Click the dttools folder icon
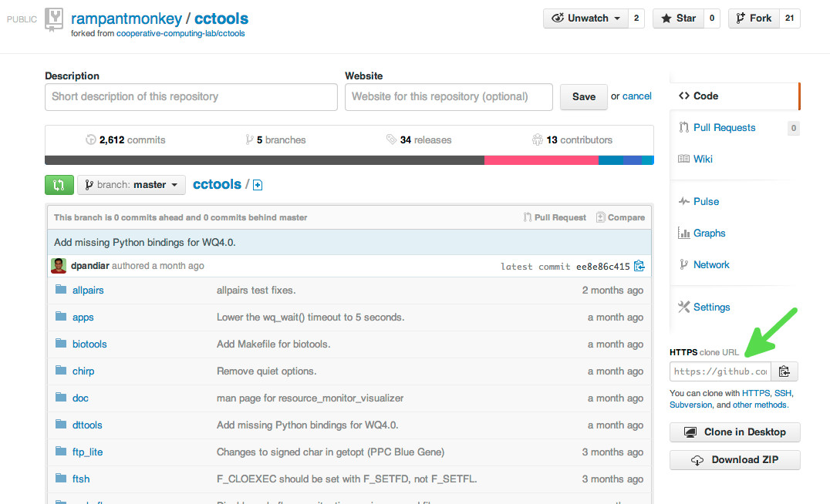830x504 pixels. point(61,424)
